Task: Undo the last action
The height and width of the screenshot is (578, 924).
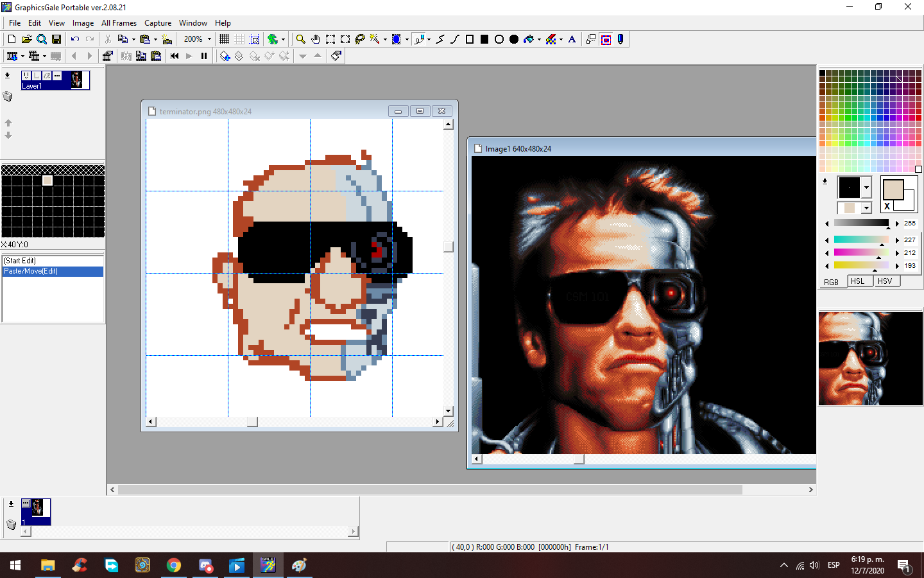Action: click(75, 39)
